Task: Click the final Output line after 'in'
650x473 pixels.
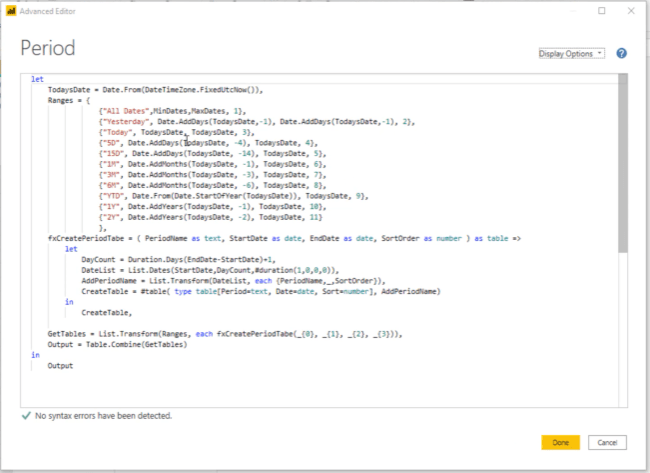Action: click(60, 366)
